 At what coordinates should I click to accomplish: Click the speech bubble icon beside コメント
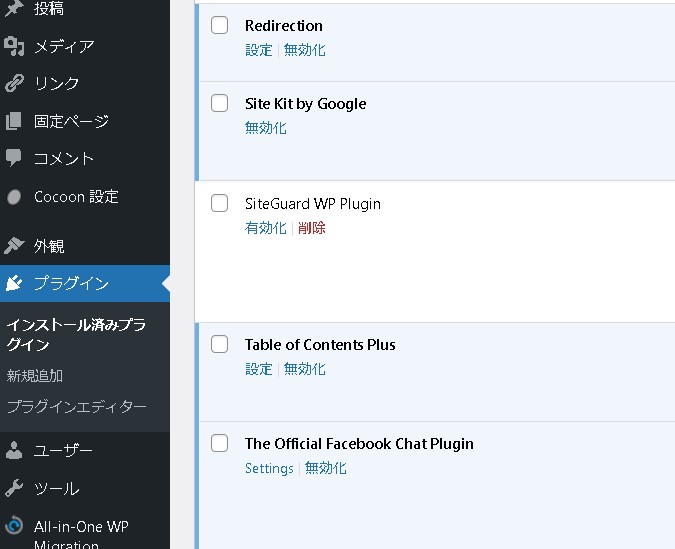tap(14, 158)
